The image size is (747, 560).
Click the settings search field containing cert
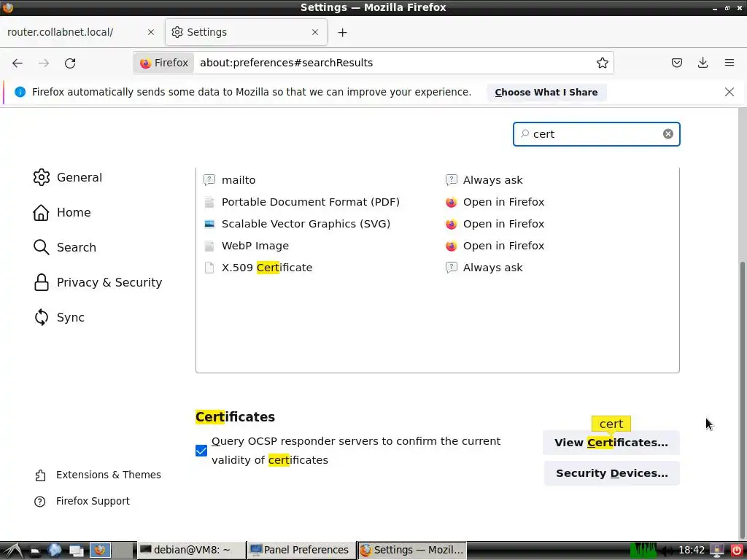coord(597,134)
